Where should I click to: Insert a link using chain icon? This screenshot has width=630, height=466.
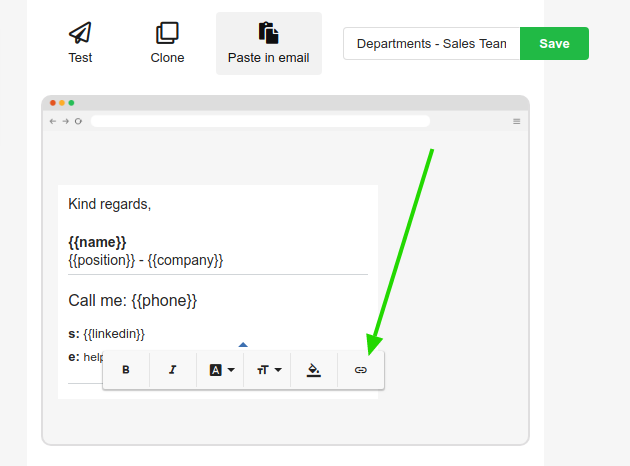point(361,370)
